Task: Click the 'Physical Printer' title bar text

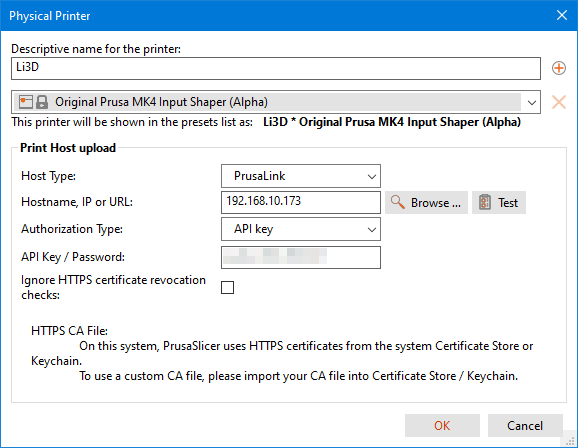Action: (x=50, y=15)
